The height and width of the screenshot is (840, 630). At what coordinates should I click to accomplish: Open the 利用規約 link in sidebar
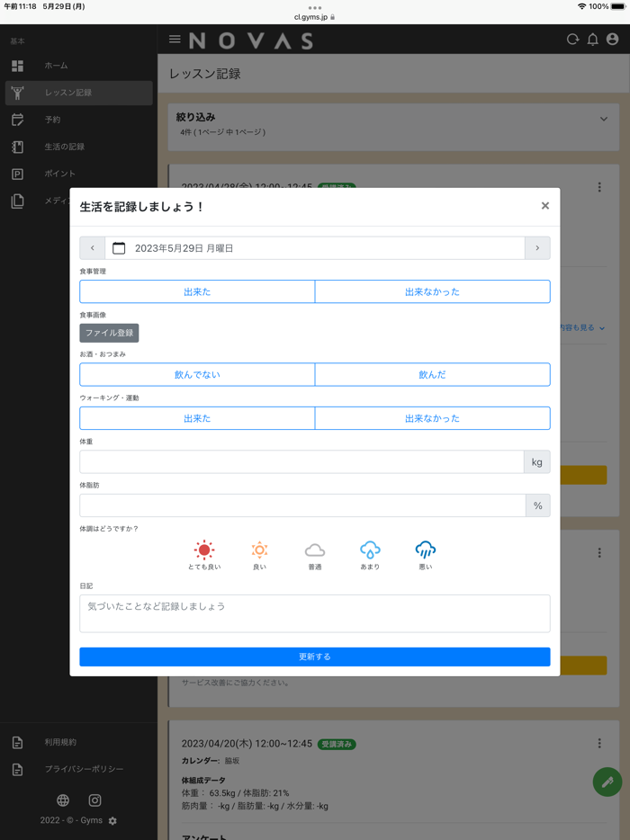click(60, 743)
